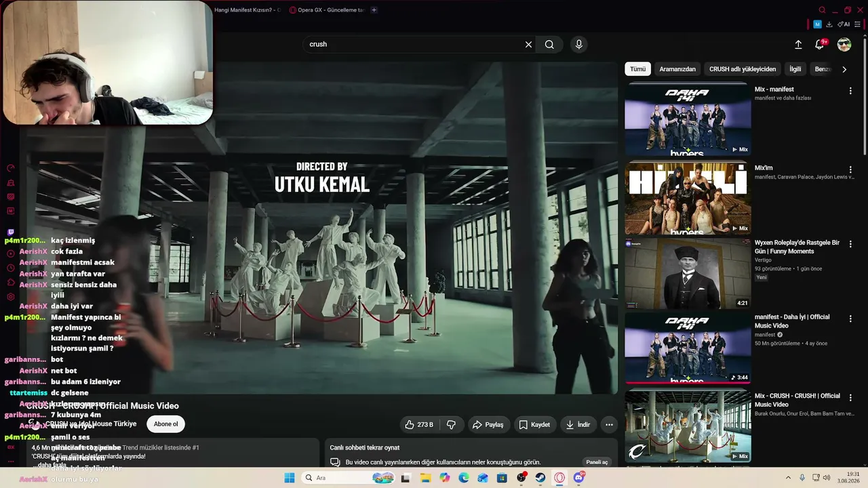
Task: Open options for Mix - manifest video
Action: (x=850, y=91)
